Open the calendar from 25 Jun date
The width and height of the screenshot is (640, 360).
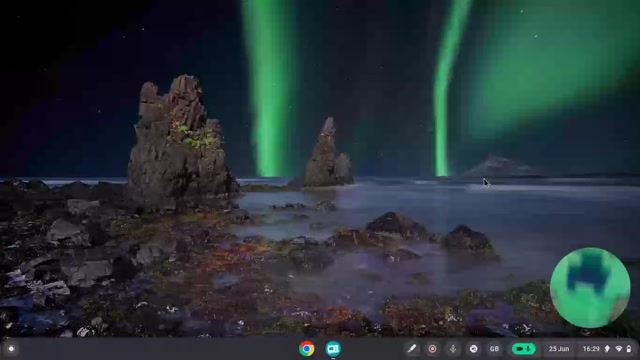559,349
